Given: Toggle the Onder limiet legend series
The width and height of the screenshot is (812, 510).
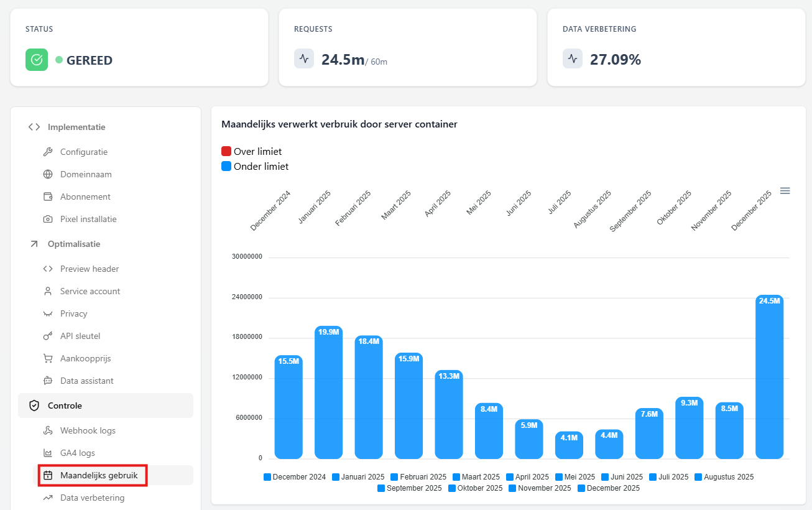Looking at the screenshot, I should pos(254,167).
